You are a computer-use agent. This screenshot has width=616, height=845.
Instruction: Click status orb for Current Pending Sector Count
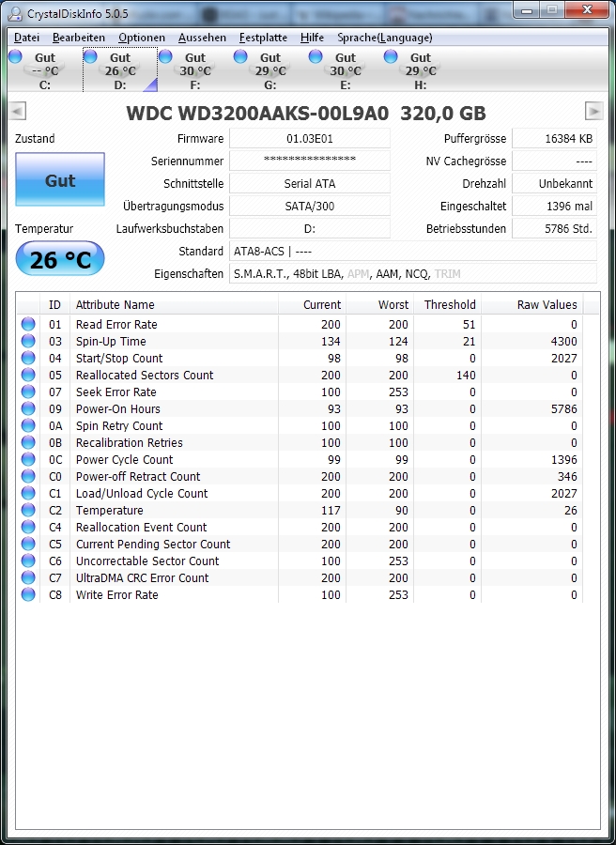(28, 544)
